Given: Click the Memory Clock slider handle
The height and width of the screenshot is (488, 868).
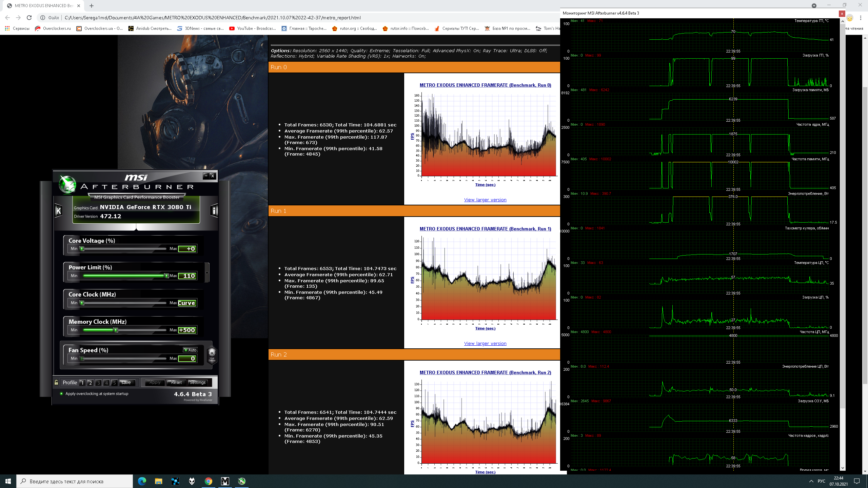Looking at the screenshot, I should click(x=116, y=330).
